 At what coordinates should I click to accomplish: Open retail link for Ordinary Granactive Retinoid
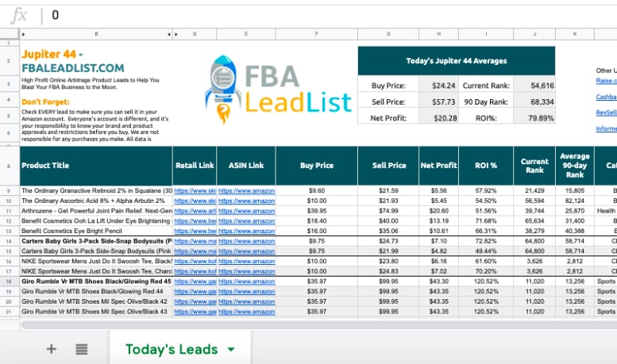point(194,191)
